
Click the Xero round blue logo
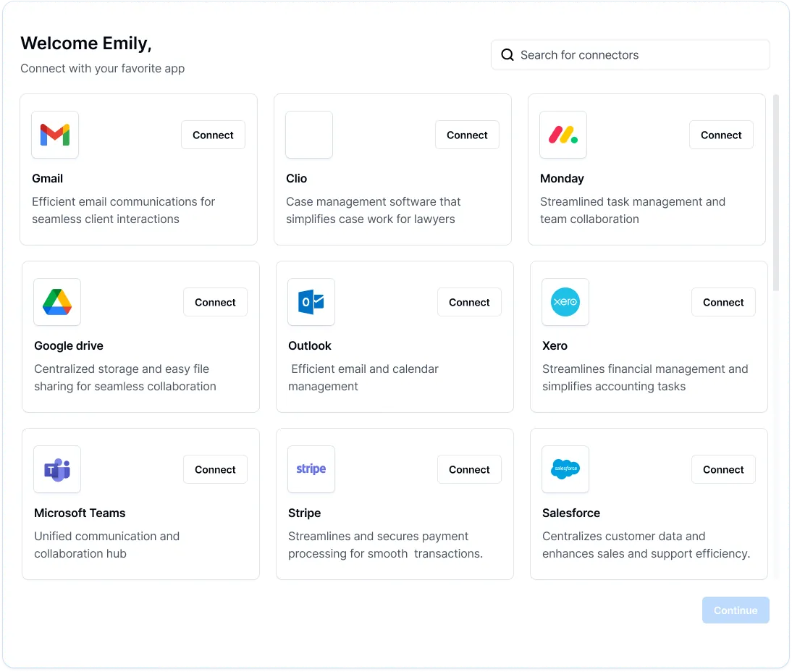(565, 302)
